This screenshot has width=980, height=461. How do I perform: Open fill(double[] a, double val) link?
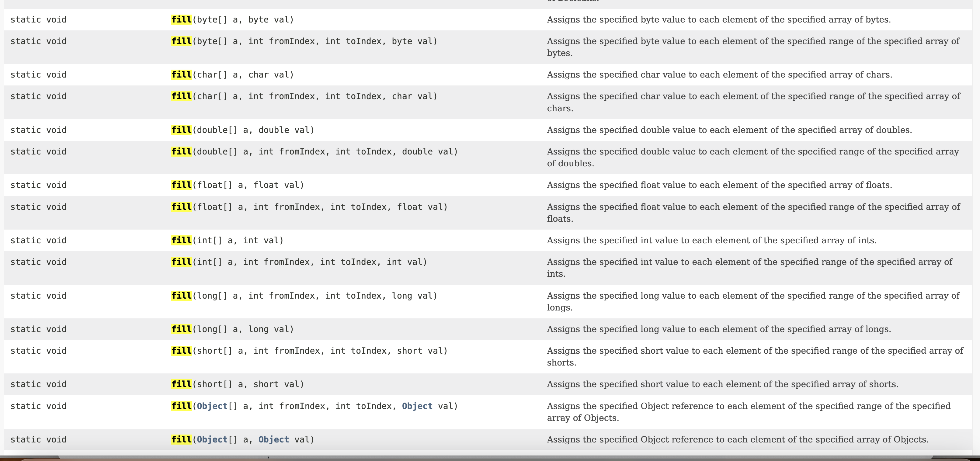click(x=182, y=130)
